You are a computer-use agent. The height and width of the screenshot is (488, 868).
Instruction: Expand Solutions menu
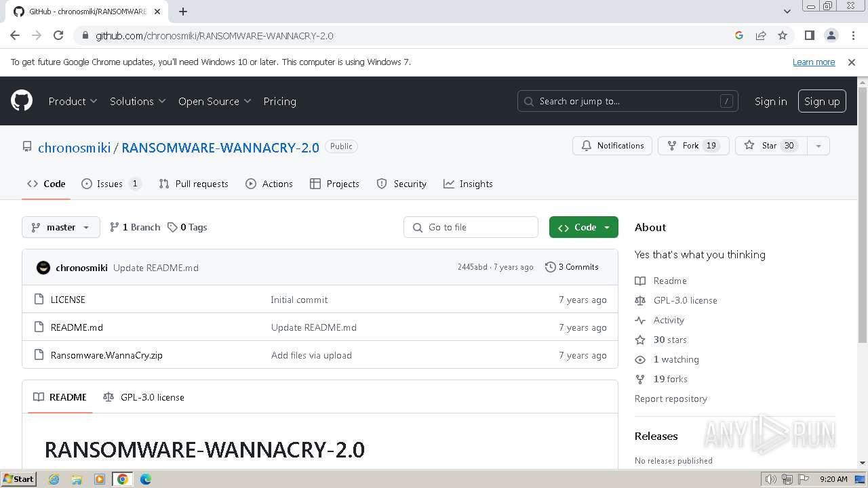[x=138, y=101]
